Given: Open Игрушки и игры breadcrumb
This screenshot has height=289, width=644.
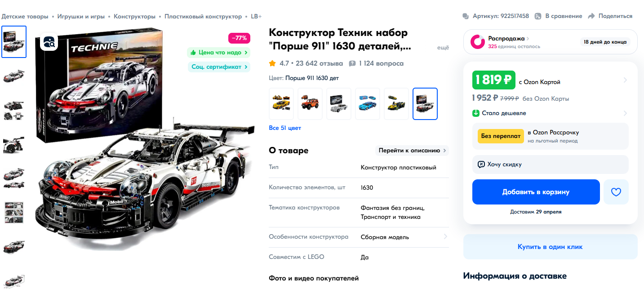Looking at the screenshot, I should [x=81, y=16].
